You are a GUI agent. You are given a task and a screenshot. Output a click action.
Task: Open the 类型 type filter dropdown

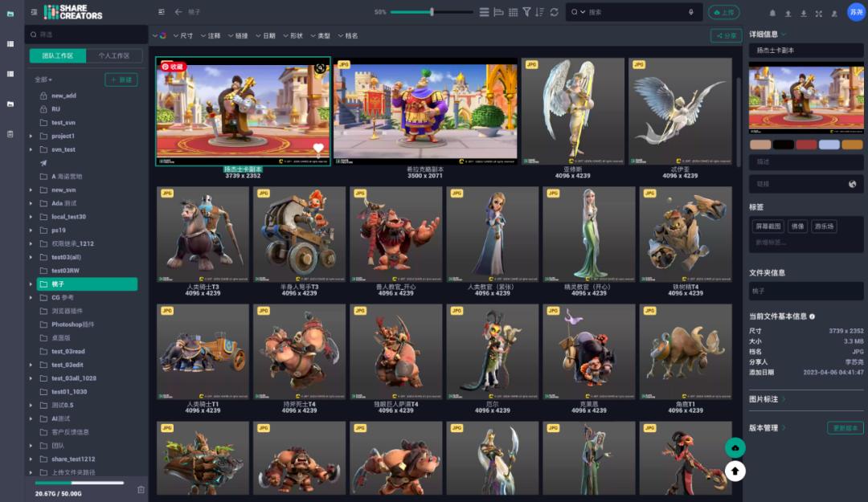(320, 35)
